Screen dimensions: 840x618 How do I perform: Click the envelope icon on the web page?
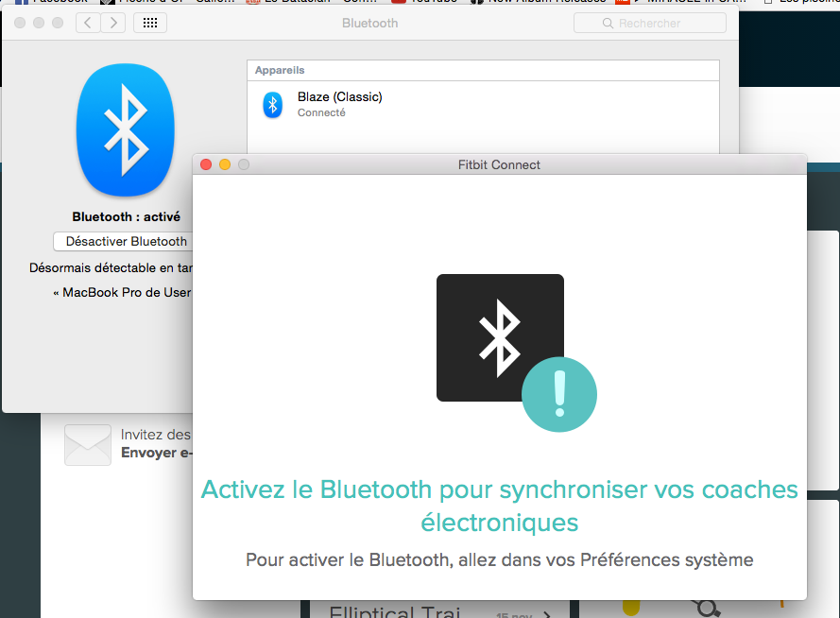[88, 444]
